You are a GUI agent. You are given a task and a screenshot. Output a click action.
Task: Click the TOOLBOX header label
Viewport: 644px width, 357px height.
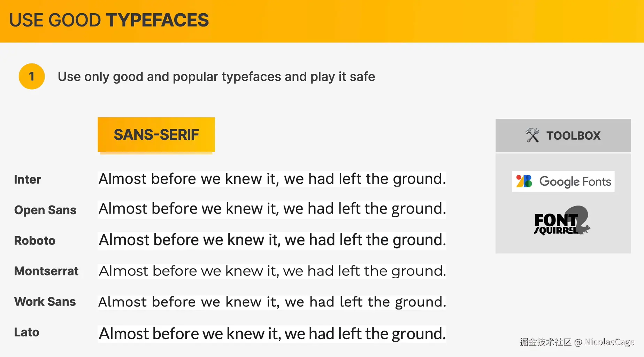[573, 135]
